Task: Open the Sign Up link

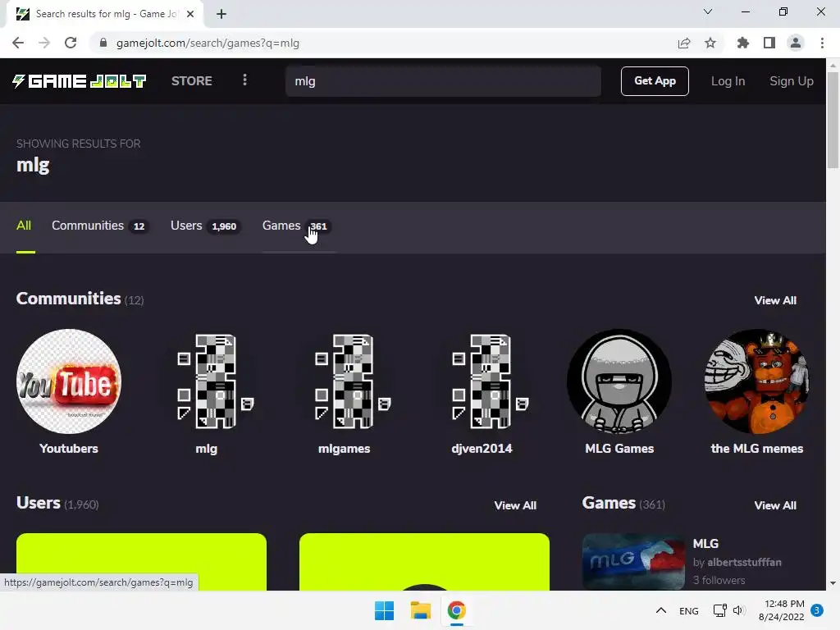Action: click(792, 81)
